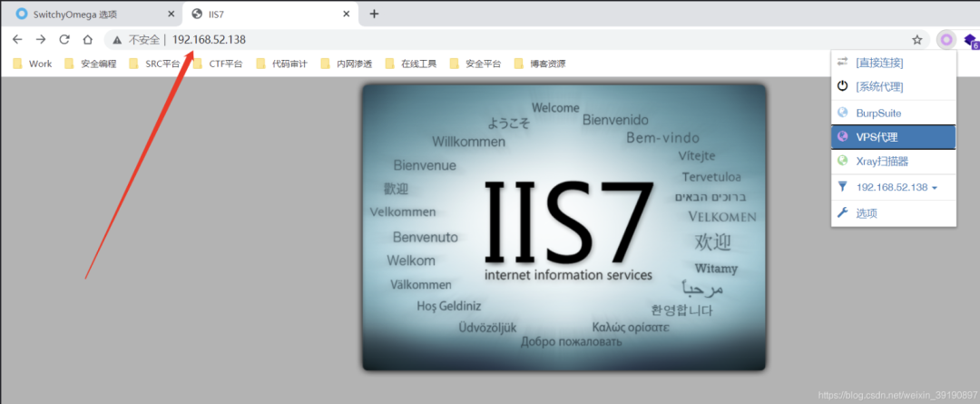Select [系统代理] system proxy profile
Image resolution: width=980 pixels, height=404 pixels.
[x=894, y=86]
